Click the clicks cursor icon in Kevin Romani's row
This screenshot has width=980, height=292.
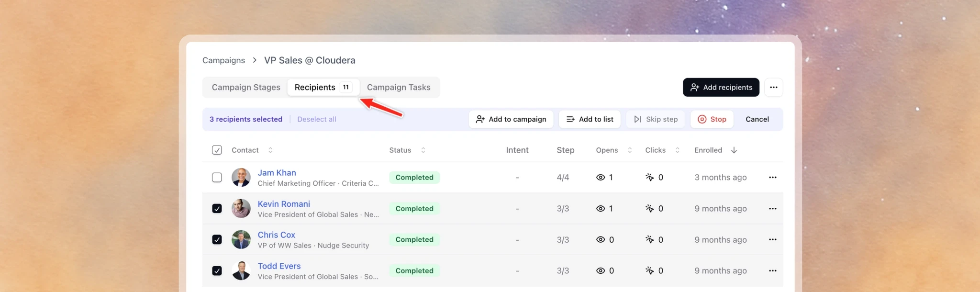click(x=649, y=208)
